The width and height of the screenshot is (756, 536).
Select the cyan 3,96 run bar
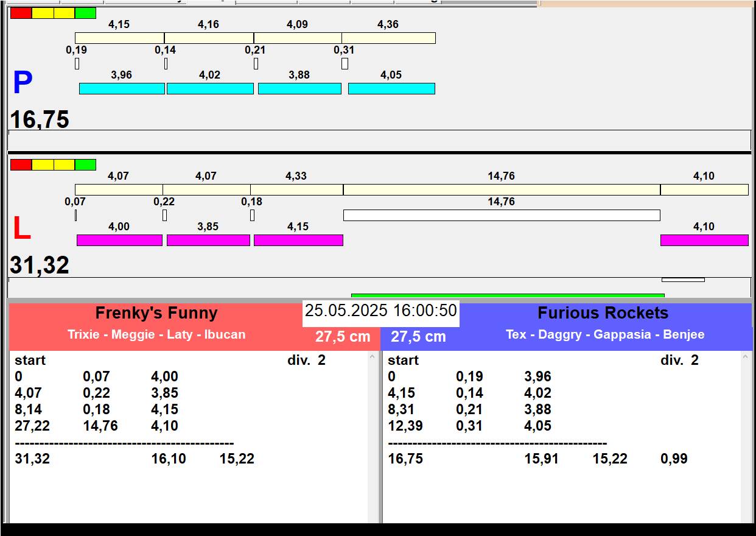tap(122, 88)
